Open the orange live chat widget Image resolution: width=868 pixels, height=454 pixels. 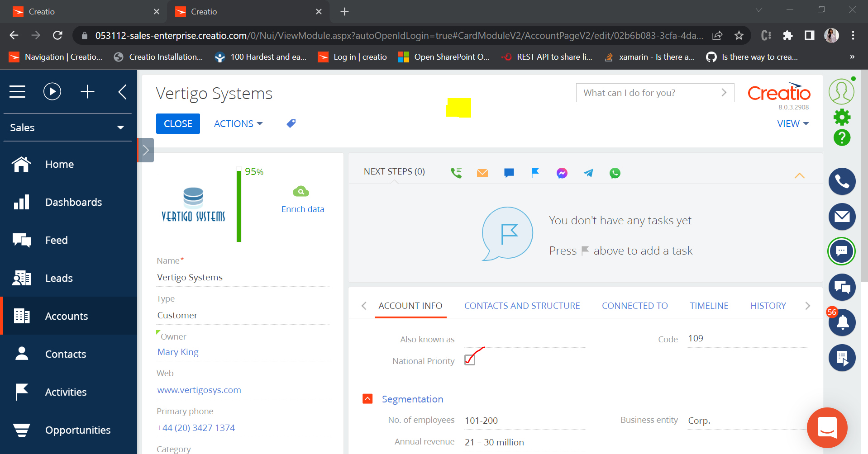827,428
